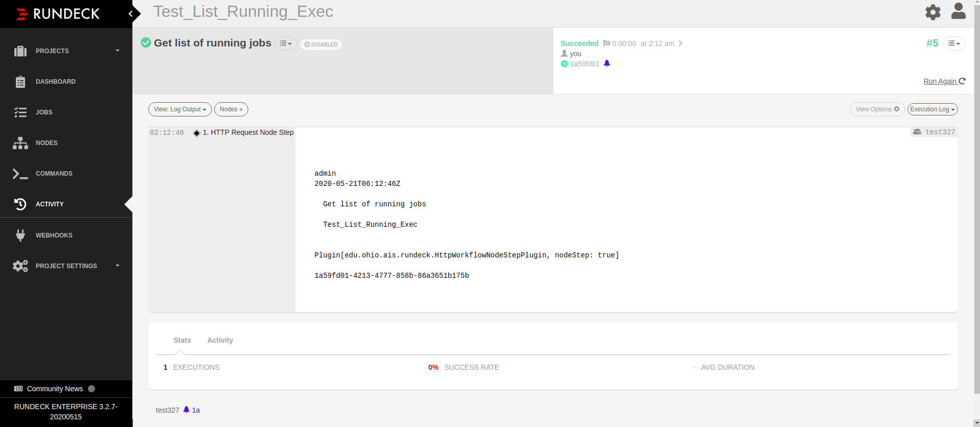Click the next execution chevron arrow

pos(681,43)
